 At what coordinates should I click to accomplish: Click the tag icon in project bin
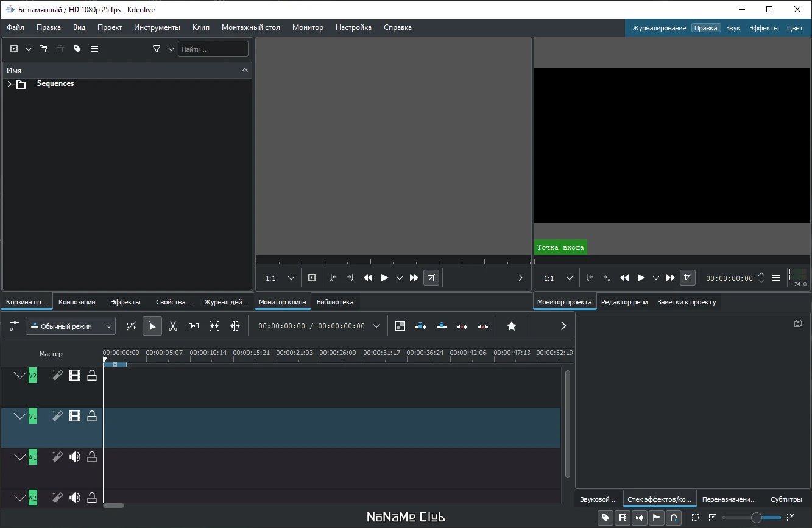(77, 49)
